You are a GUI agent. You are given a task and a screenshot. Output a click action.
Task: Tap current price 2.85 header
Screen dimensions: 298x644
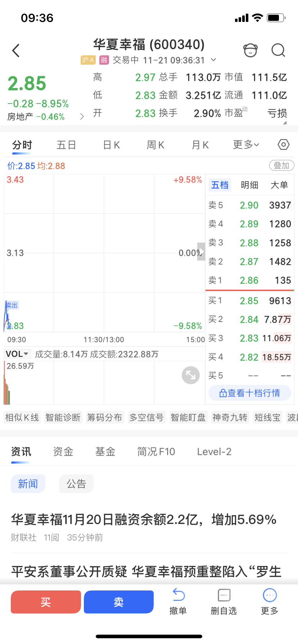point(27,83)
